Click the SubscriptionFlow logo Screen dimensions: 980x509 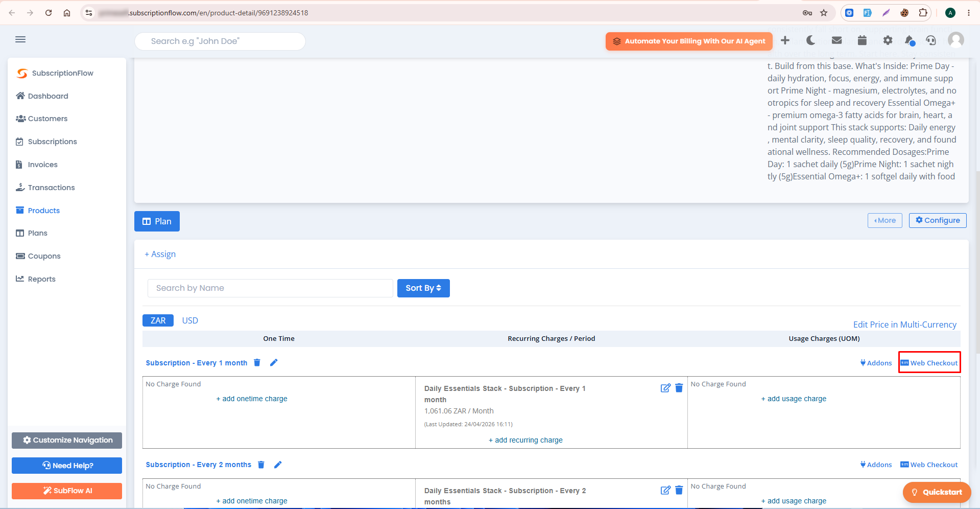[x=55, y=73]
